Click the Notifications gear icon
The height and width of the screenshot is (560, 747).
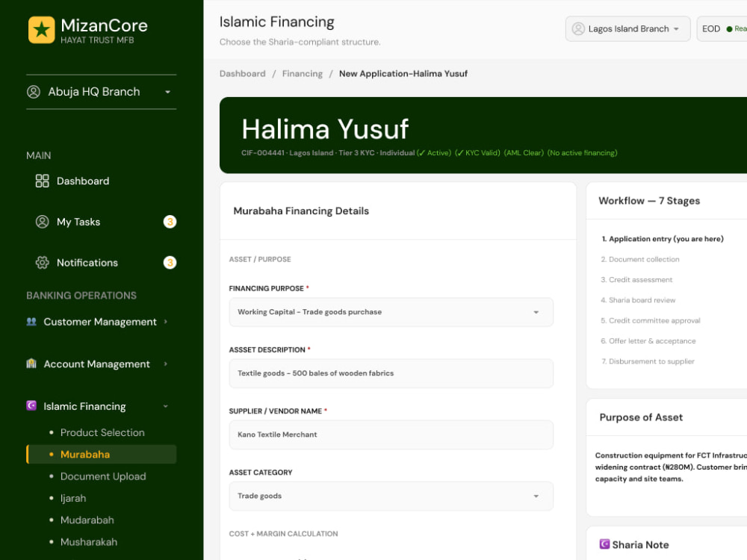[42, 262]
